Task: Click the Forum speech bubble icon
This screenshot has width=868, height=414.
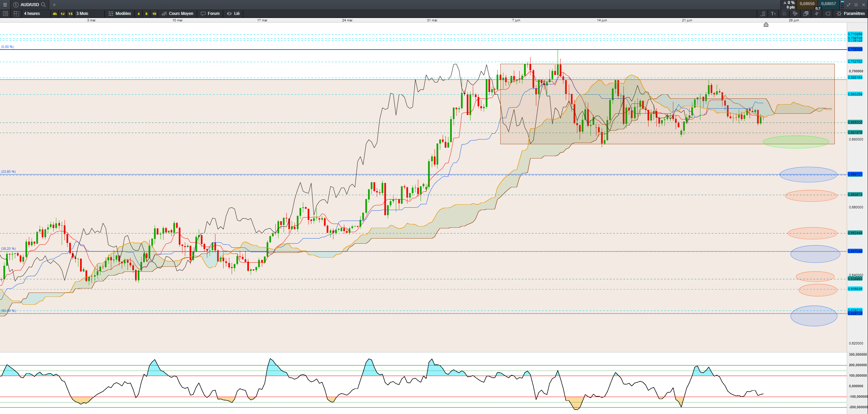Action: pyautogui.click(x=203, y=14)
